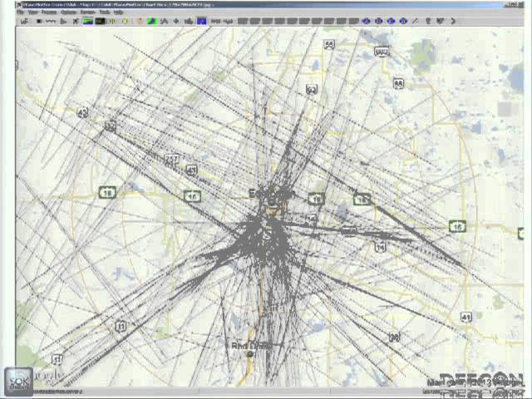
Task: Open the Options menu
Action: 69,12
